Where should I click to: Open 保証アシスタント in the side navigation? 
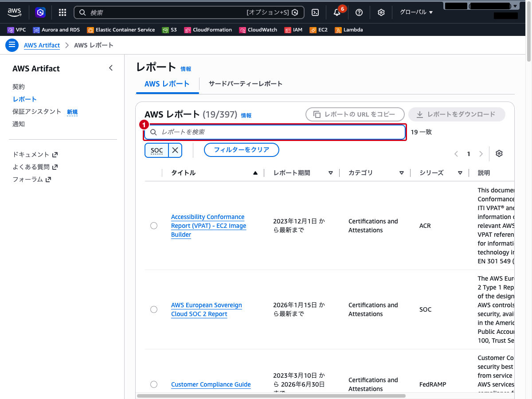pyautogui.click(x=37, y=112)
